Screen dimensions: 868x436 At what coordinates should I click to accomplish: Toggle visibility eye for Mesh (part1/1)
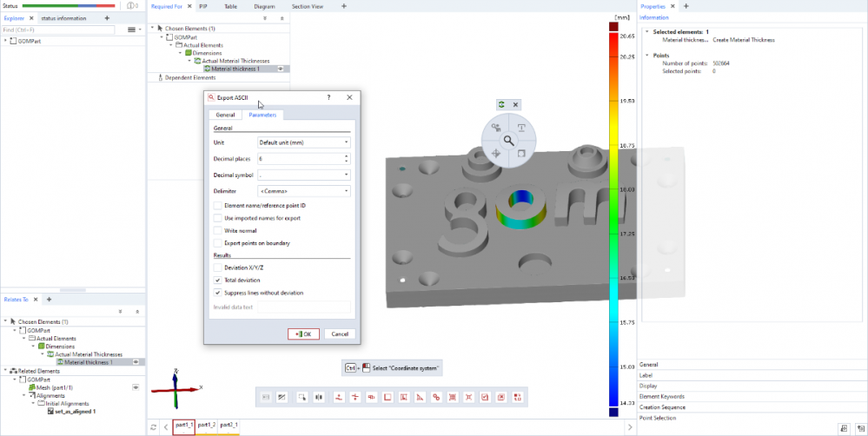point(136,386)
